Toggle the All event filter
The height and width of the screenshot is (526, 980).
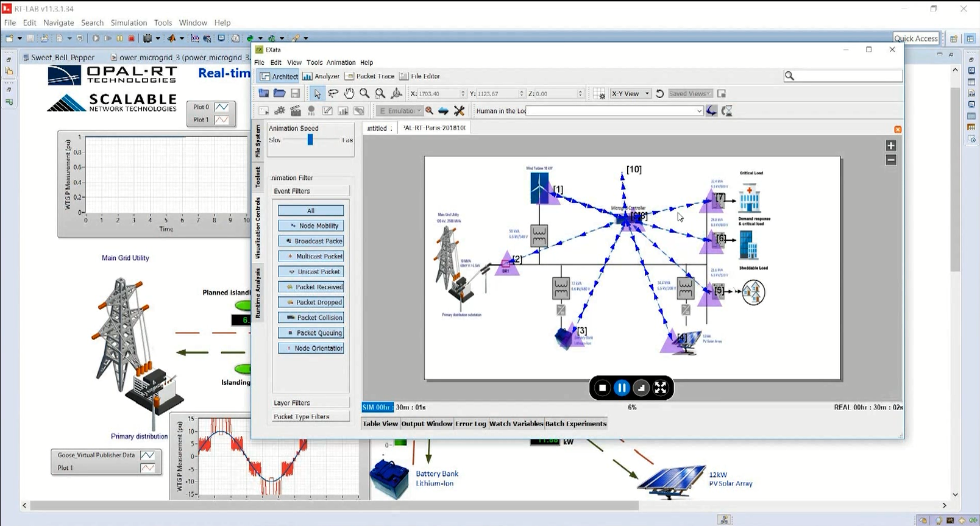coord(311,210)
